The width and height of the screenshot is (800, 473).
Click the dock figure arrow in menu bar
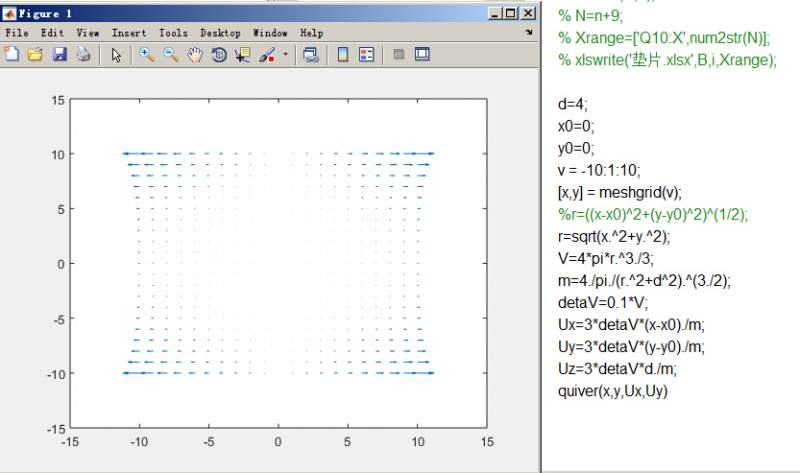click(529, 32)
